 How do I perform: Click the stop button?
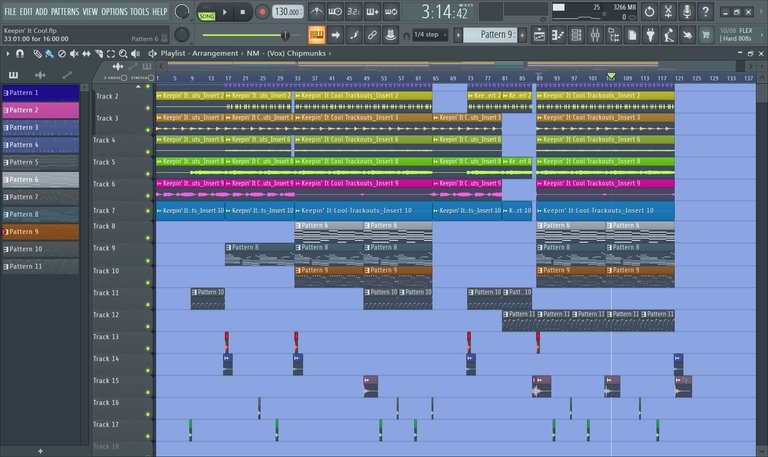243,12
